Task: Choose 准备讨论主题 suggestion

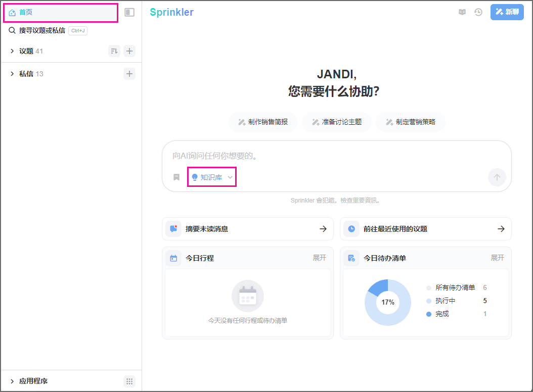Action: click(x=336, y=122)
